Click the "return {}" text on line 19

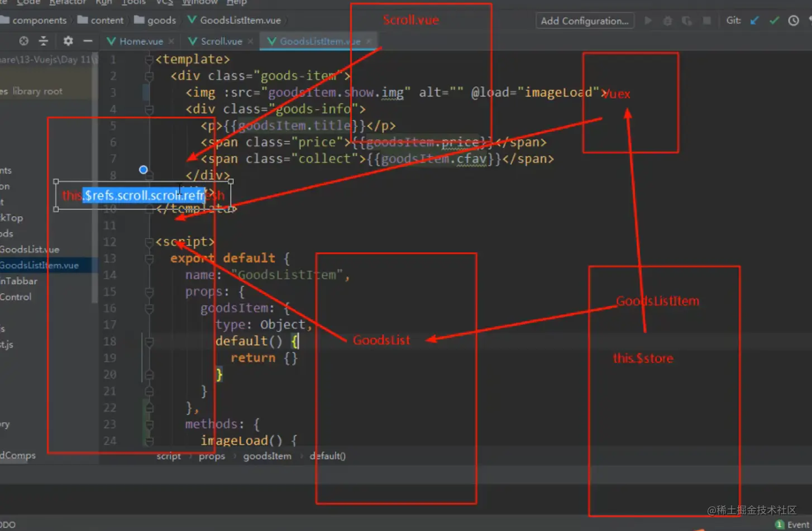point(264,358)
